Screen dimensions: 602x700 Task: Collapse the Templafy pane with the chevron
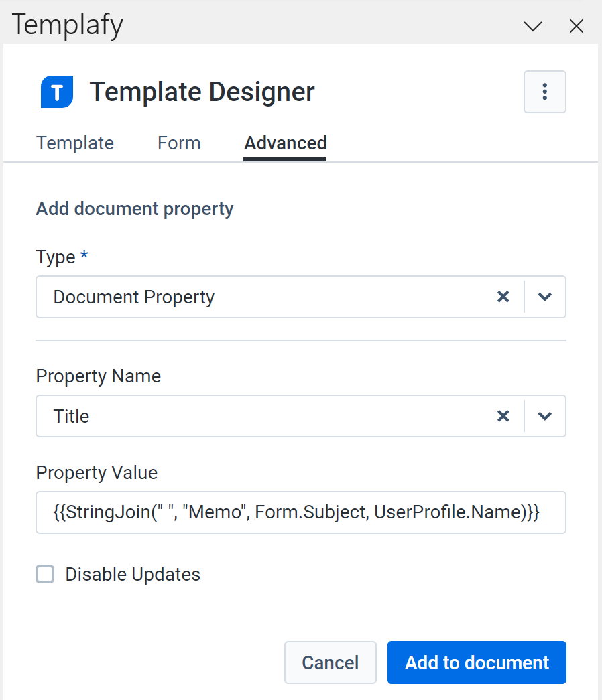click(532, 26)
